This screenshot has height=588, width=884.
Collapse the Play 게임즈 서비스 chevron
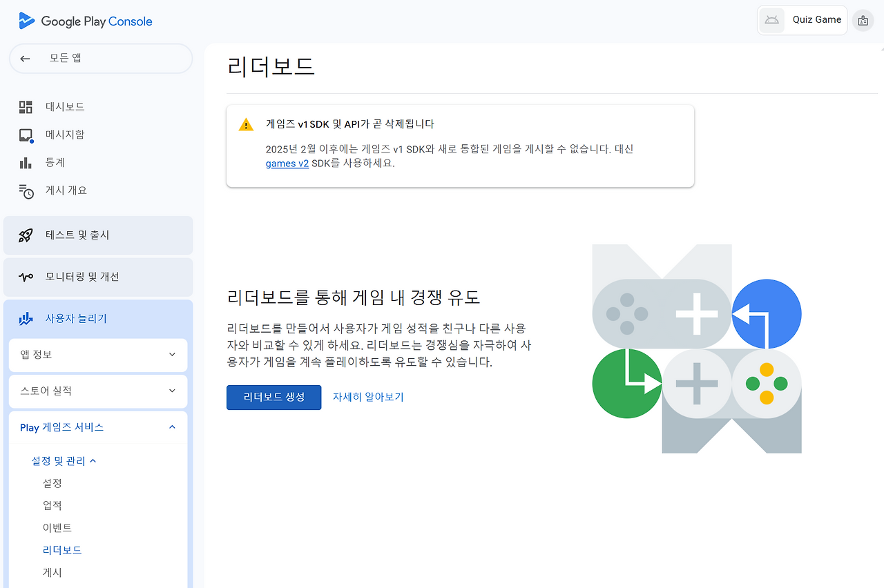(x=172, y=428)
